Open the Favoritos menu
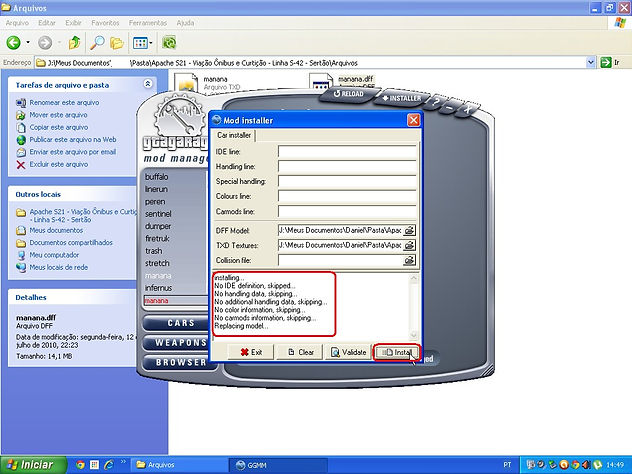The width and height of the screenshot is (632, 474). pyautogui.click(x=105, y=23)
